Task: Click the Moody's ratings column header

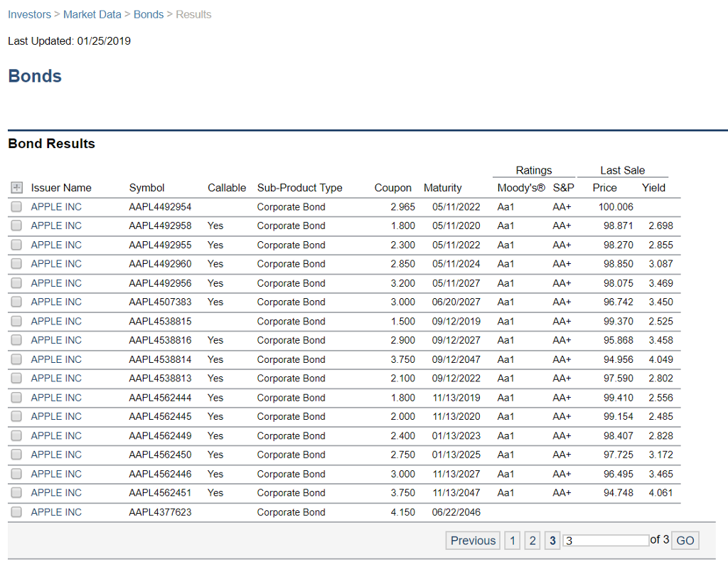Action: tap(521, 188)
